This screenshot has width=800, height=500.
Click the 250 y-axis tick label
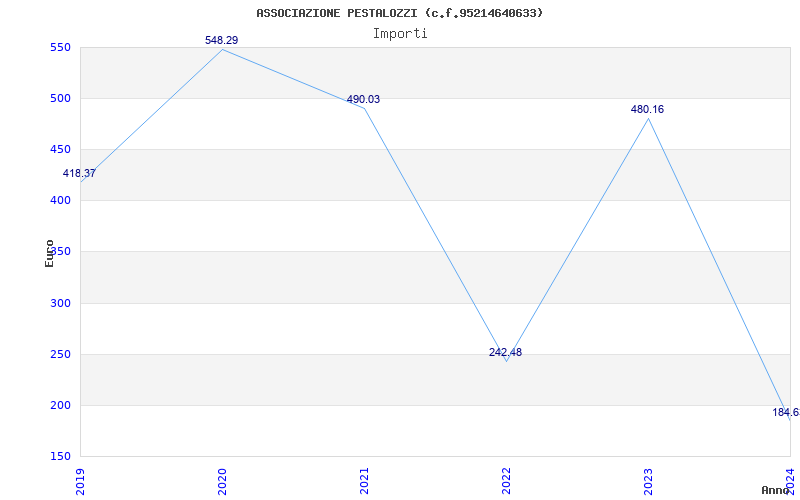60,355
